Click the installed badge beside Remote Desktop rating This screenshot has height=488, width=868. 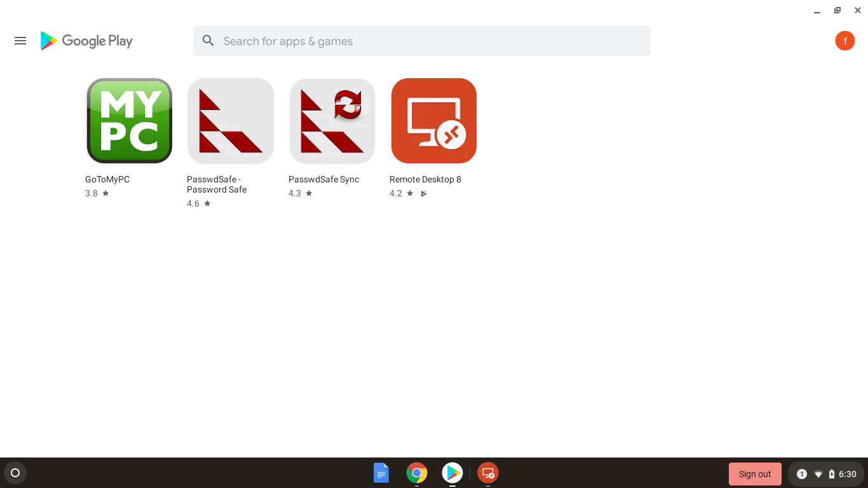424,194
